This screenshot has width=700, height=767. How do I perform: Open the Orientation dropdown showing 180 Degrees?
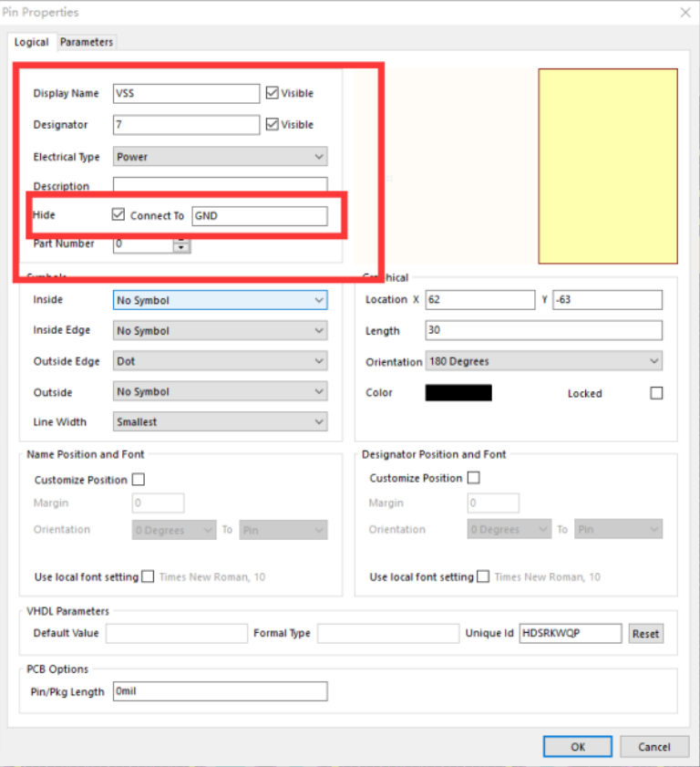coord(544,361)
